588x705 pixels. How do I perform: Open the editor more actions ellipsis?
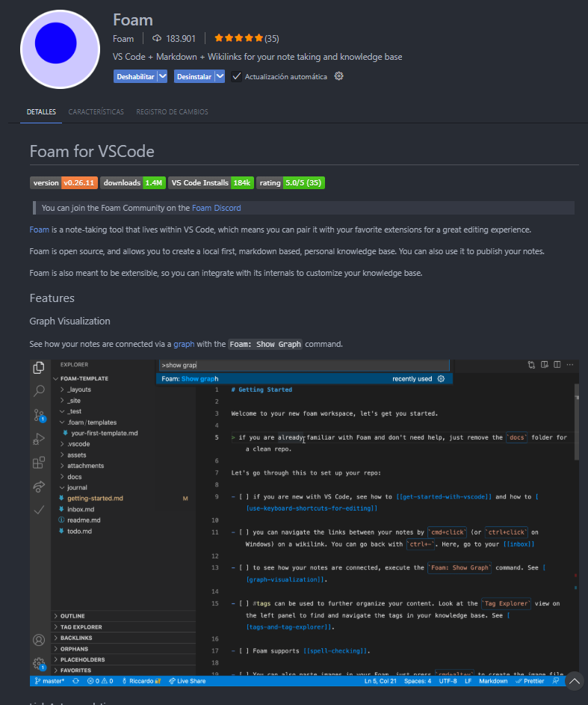coord(570,365)
